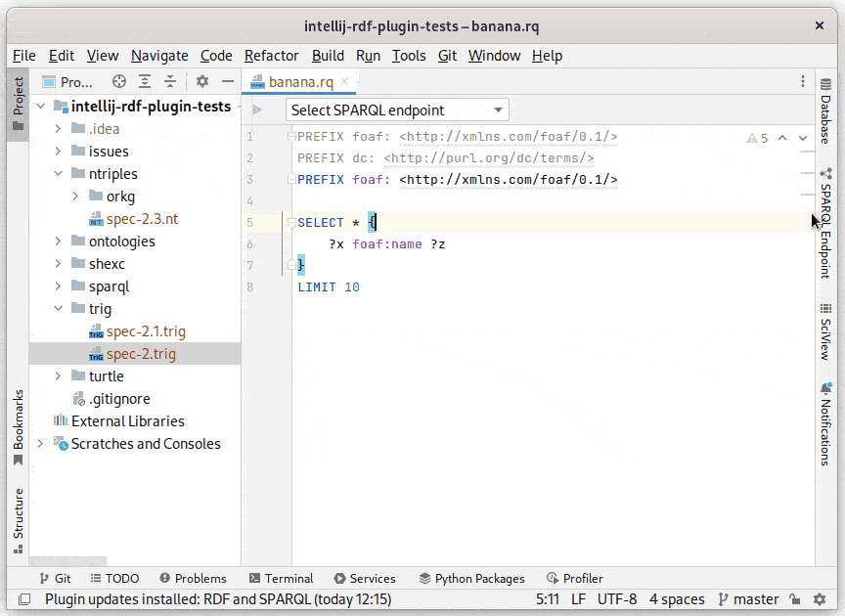Open the Database tool window

[x=825, y=110]
